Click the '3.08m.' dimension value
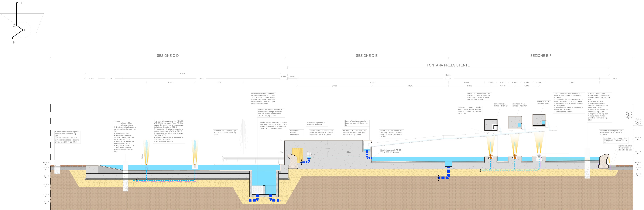This screenshot has height=210, width=644. (x=334, y=86)
